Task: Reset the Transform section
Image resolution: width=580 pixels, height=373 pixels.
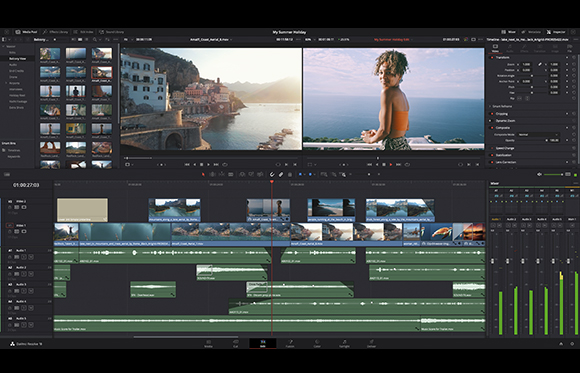Action: tap(574, 57)
